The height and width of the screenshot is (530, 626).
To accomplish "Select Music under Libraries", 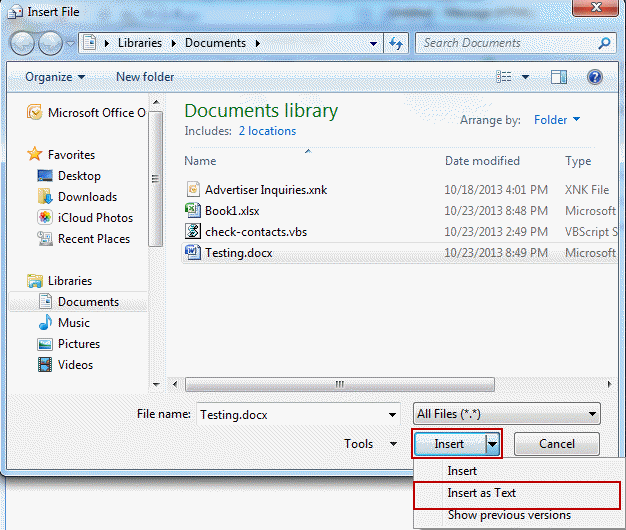I will pos(73,323).
